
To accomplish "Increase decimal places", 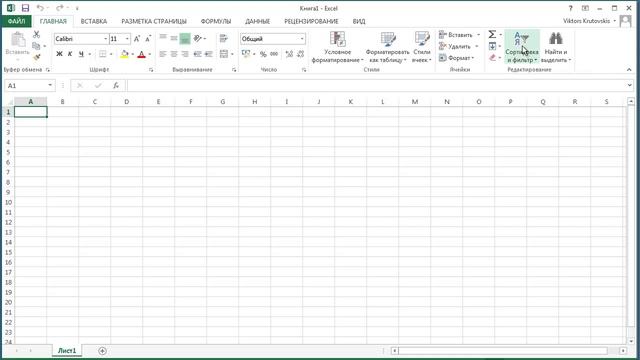I will click(x=289, y=54).
